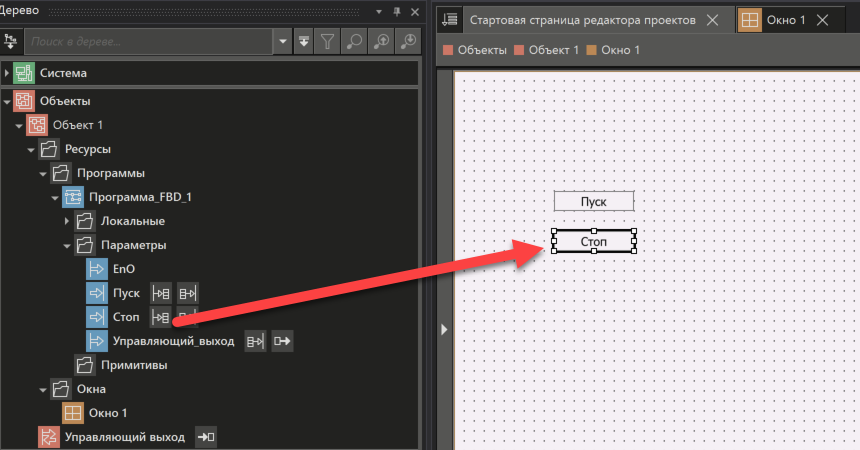Pin the Дерево panel

(396, 11)
